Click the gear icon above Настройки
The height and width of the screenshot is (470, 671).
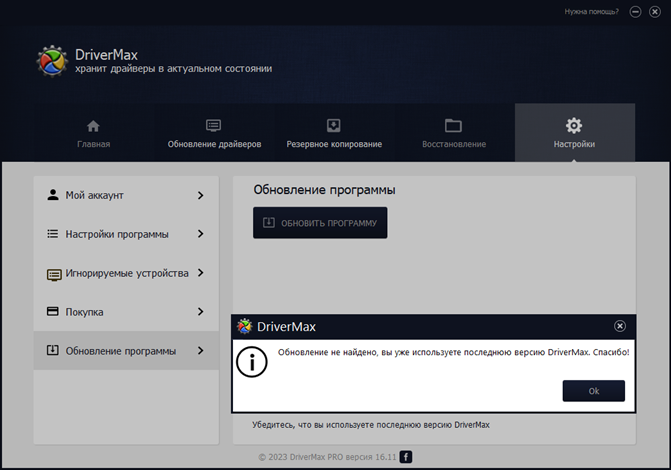coord(574,125)
